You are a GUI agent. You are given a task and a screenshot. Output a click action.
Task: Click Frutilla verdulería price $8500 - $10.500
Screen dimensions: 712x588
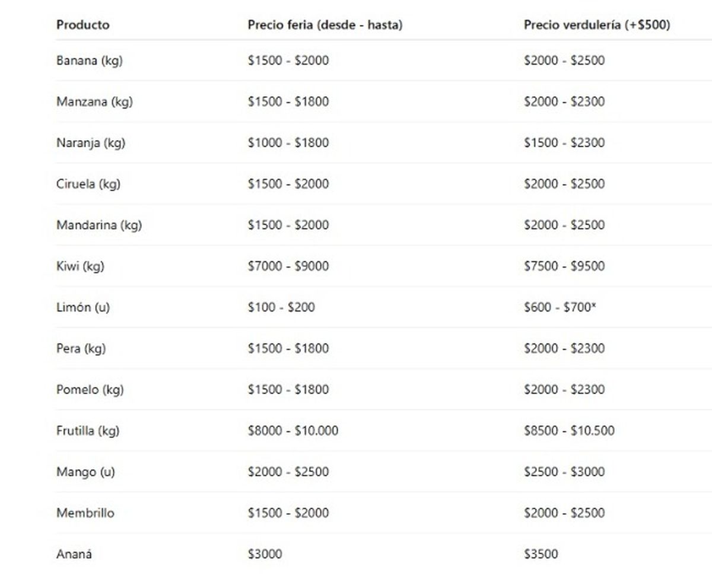568,431
